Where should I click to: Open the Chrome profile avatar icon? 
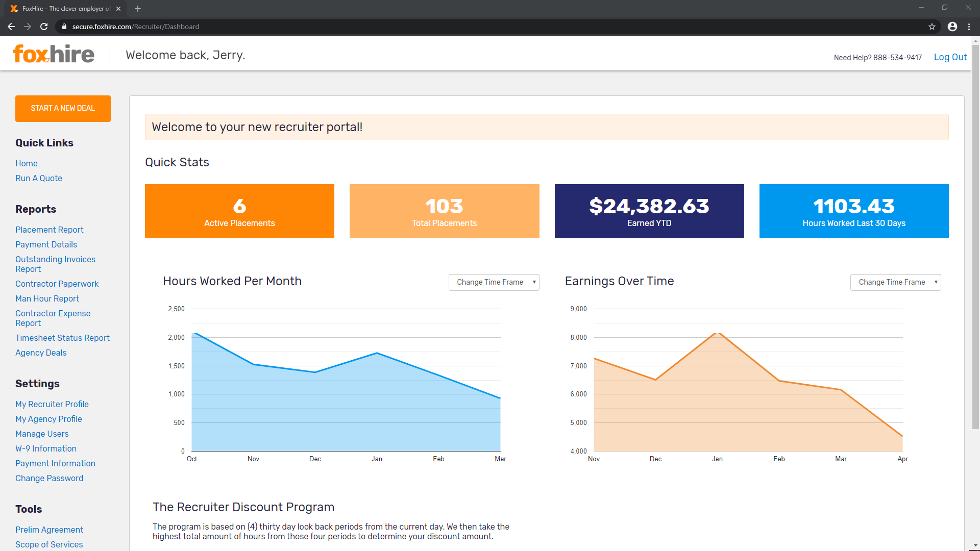point(952,27)
